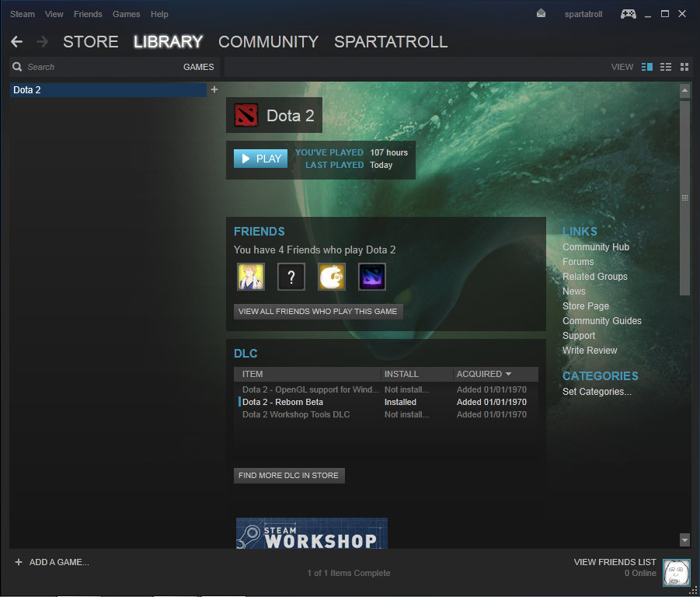Click the back navigation arrow
The height and width of the screenshot is (597, 700).
pos(16,42)
